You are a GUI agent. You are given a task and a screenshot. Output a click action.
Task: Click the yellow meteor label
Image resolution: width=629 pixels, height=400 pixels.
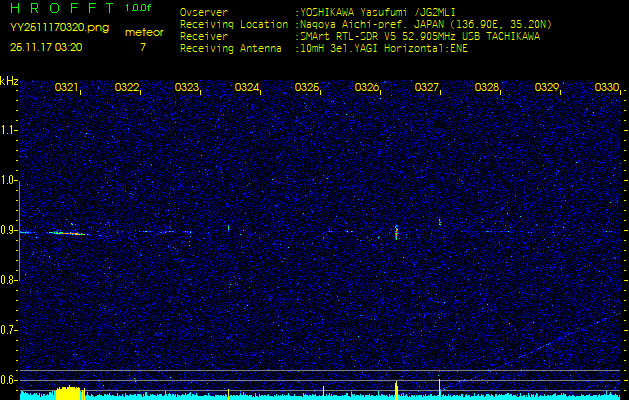pos(144,32)
